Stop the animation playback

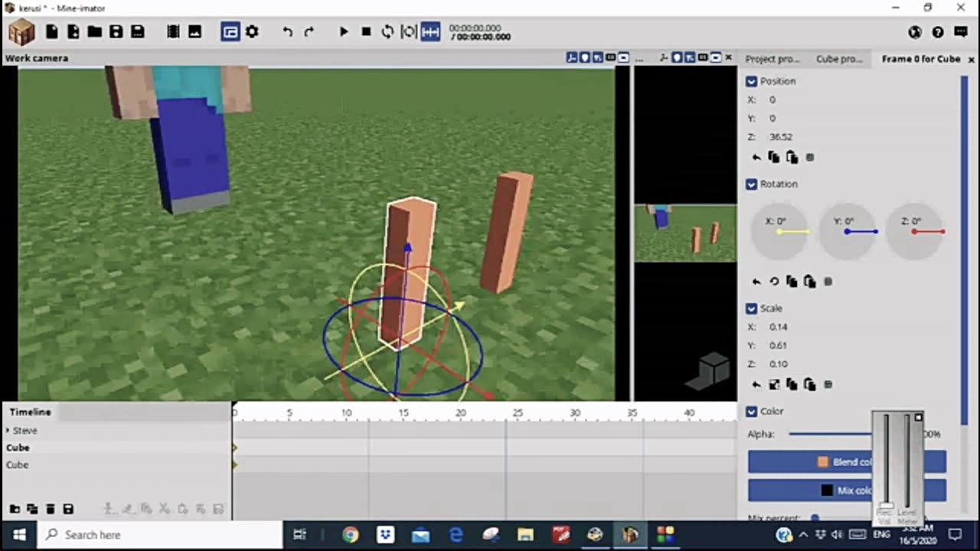(x=366, y=32)
